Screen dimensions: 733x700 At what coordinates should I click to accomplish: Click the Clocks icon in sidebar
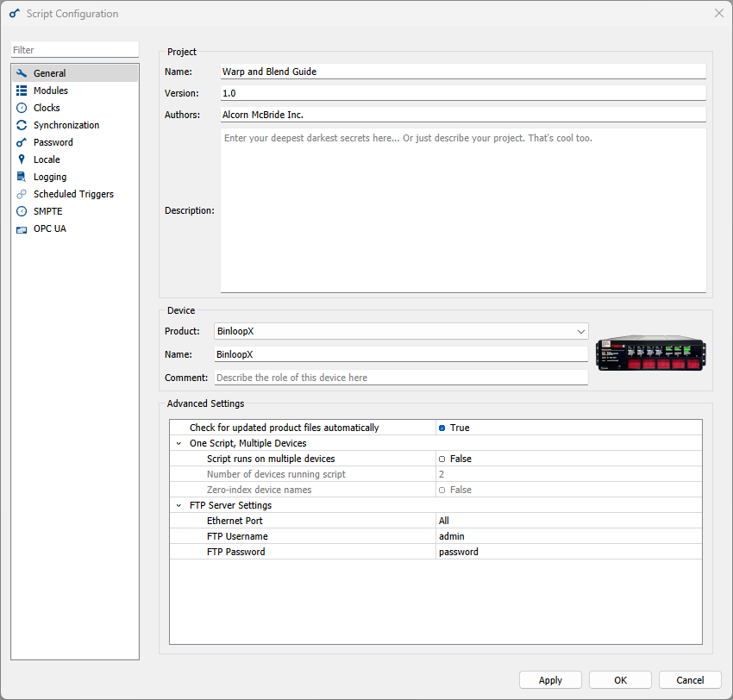22,108
